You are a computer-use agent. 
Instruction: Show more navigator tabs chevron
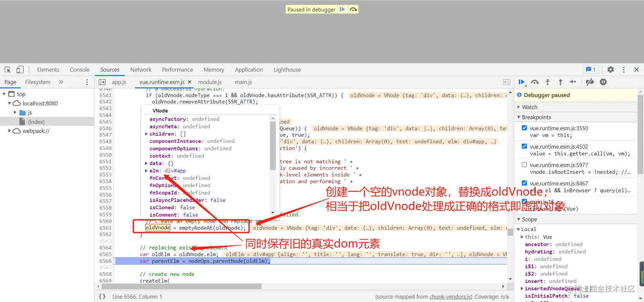click(61, 82)
